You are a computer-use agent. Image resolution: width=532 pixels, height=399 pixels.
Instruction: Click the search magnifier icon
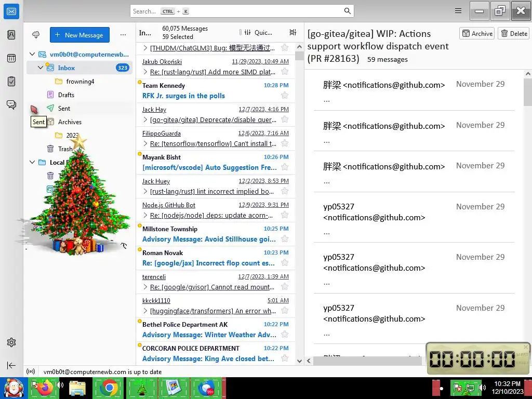point(348,11)
